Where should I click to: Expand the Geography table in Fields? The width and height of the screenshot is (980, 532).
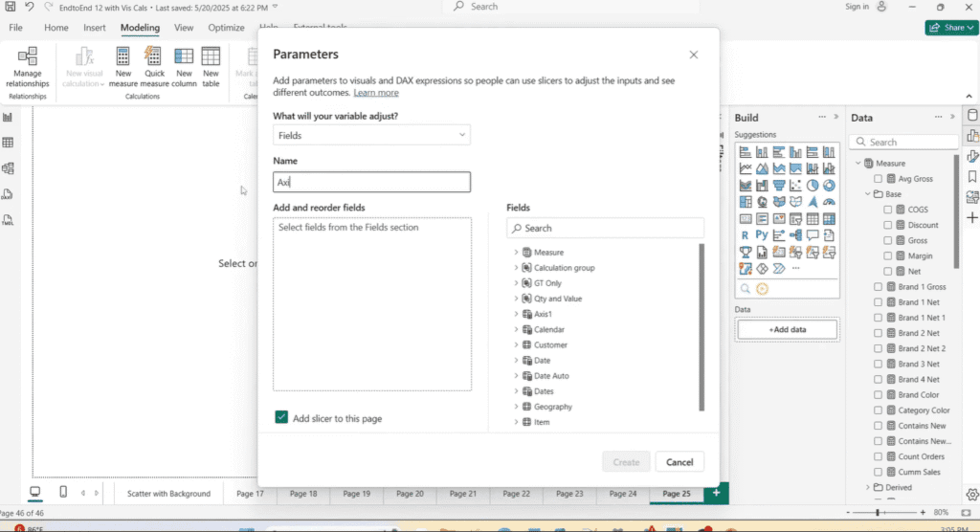[x=516, y=407]
